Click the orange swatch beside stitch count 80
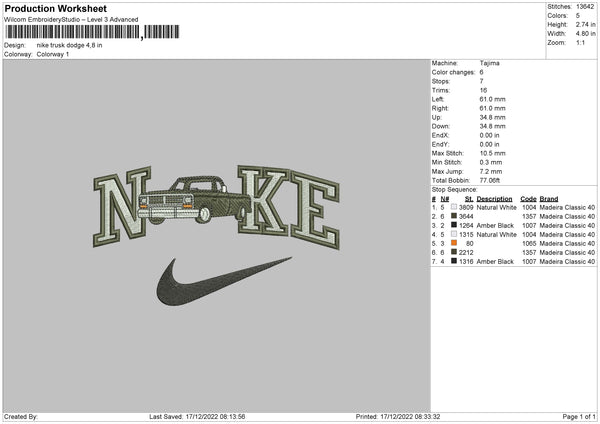 pyautogui.click(x=454, y=243)
